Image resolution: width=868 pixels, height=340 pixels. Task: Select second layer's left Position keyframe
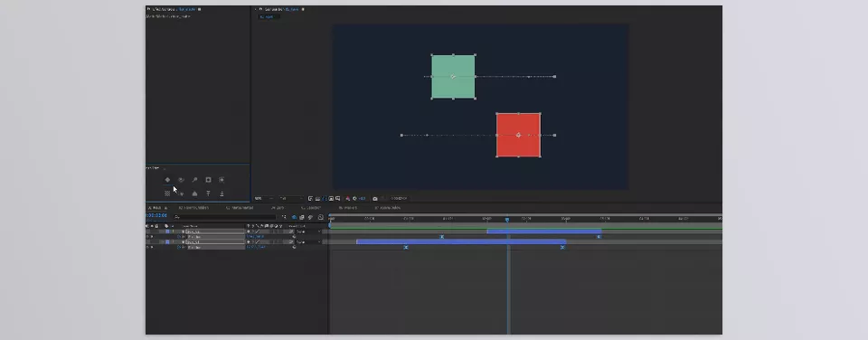406,247
